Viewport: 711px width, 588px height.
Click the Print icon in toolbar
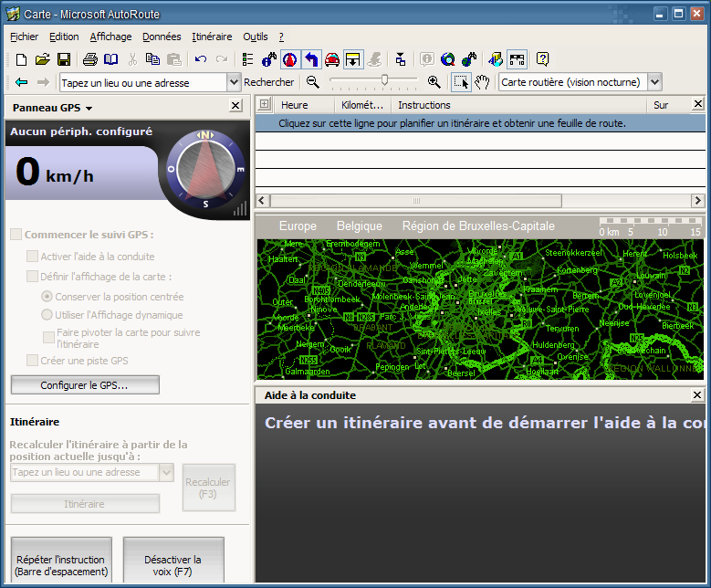90,59
